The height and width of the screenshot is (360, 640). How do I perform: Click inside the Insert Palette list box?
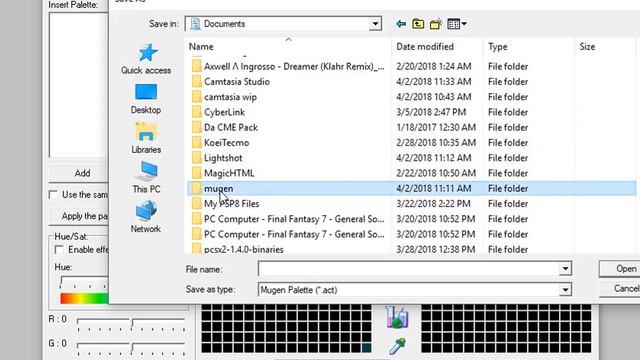point(79,84)
